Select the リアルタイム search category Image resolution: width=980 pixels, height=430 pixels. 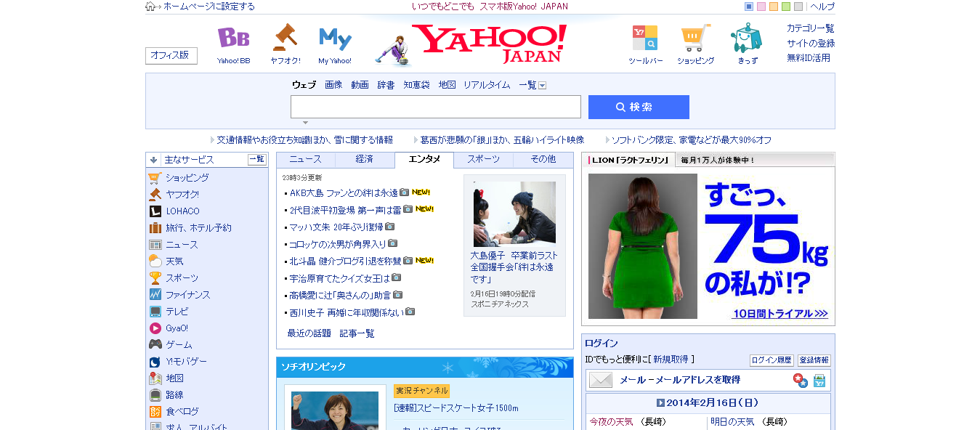coord(487,85)
